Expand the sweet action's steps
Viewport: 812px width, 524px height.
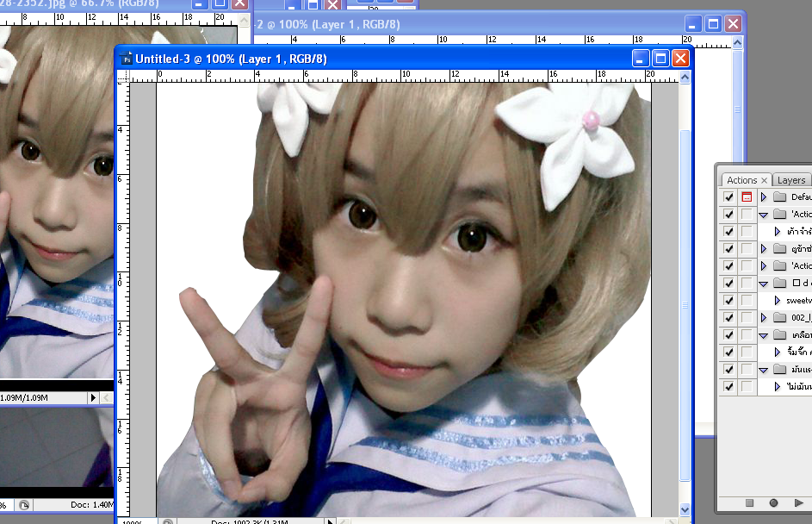point(777,300)
